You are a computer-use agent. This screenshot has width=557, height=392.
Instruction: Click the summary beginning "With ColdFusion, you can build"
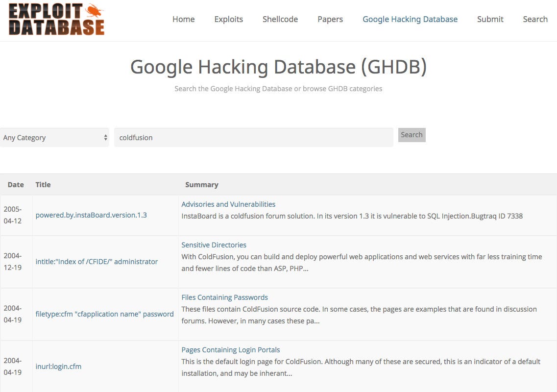pos(362,263)
